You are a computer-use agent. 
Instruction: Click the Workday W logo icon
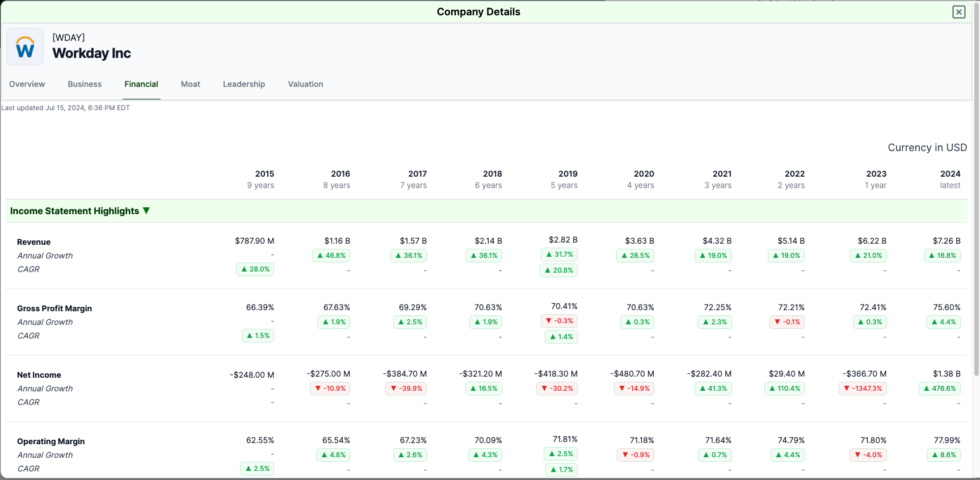[25, 47]
